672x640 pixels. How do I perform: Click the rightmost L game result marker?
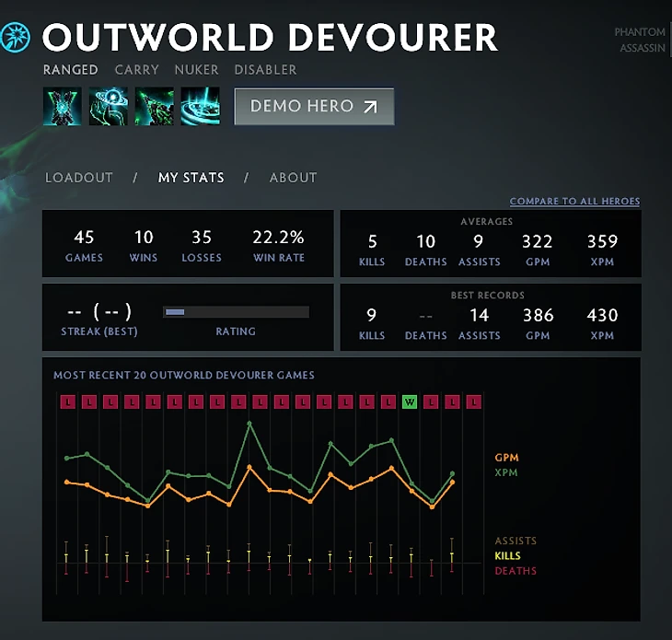click(474, 401)
